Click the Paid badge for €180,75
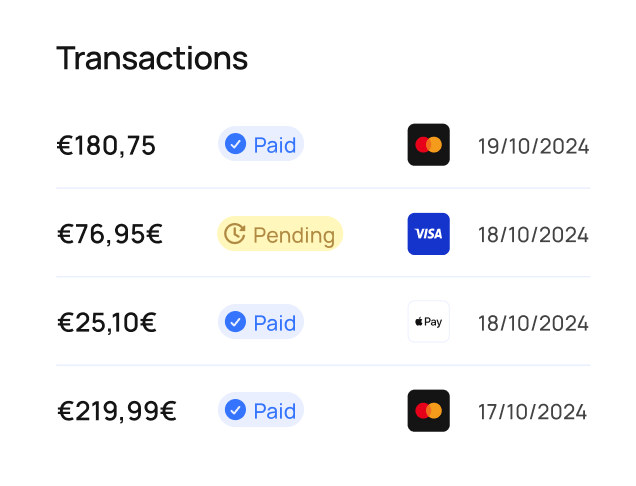This screenshot has width=636, height=486. (261, 145)
